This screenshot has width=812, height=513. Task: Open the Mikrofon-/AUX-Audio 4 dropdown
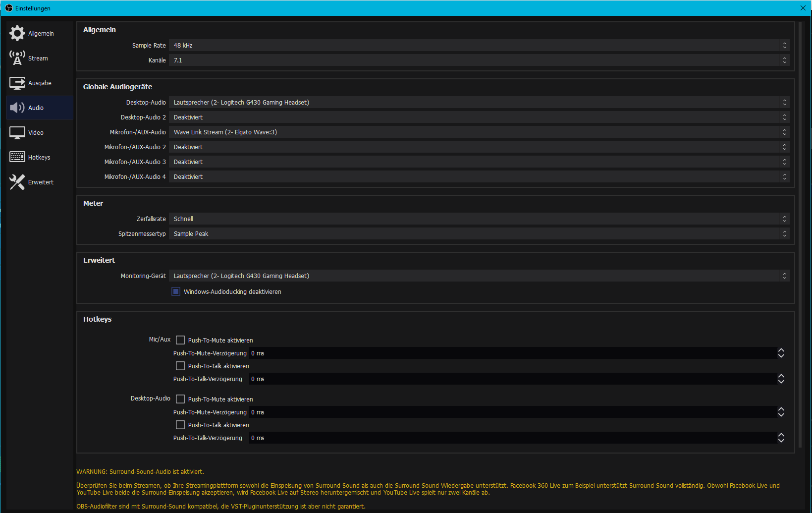(x=479, y=176)
